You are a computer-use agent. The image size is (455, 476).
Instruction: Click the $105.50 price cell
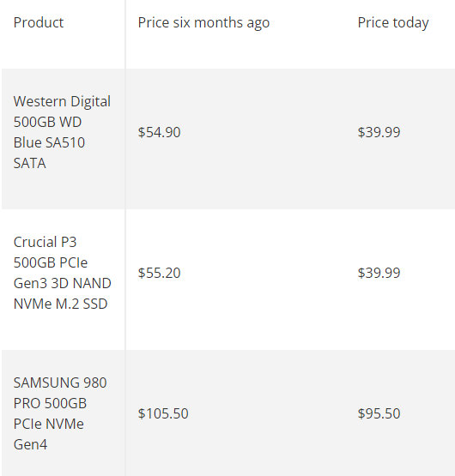[163, 413]
